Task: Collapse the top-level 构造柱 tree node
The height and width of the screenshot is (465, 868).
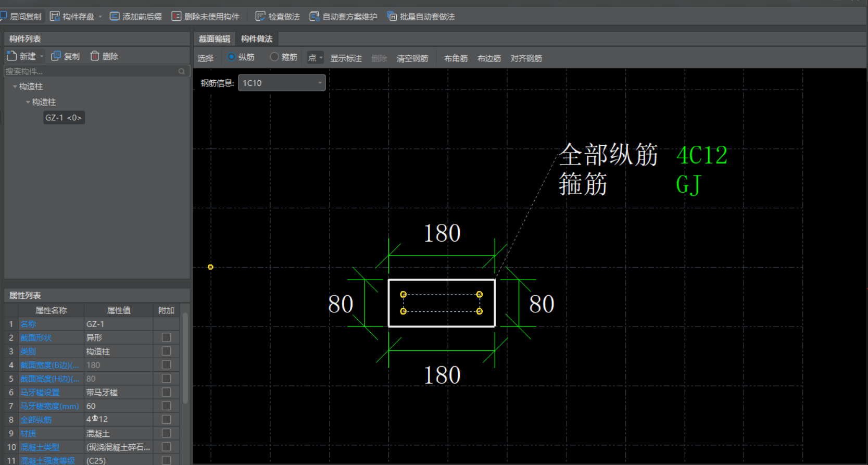Action: point(15,86)
